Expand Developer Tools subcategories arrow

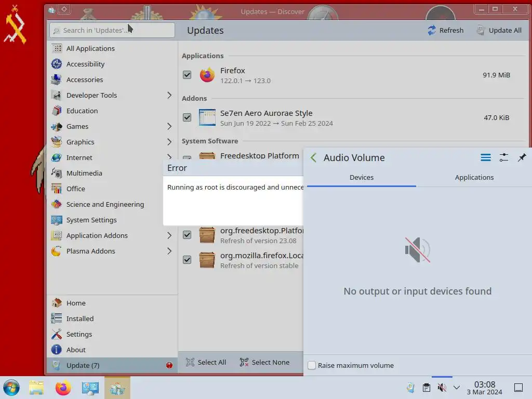[169, 96]
